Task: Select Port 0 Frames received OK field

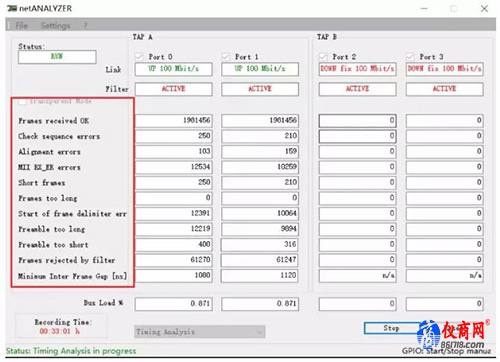Action: click(173, 120)
